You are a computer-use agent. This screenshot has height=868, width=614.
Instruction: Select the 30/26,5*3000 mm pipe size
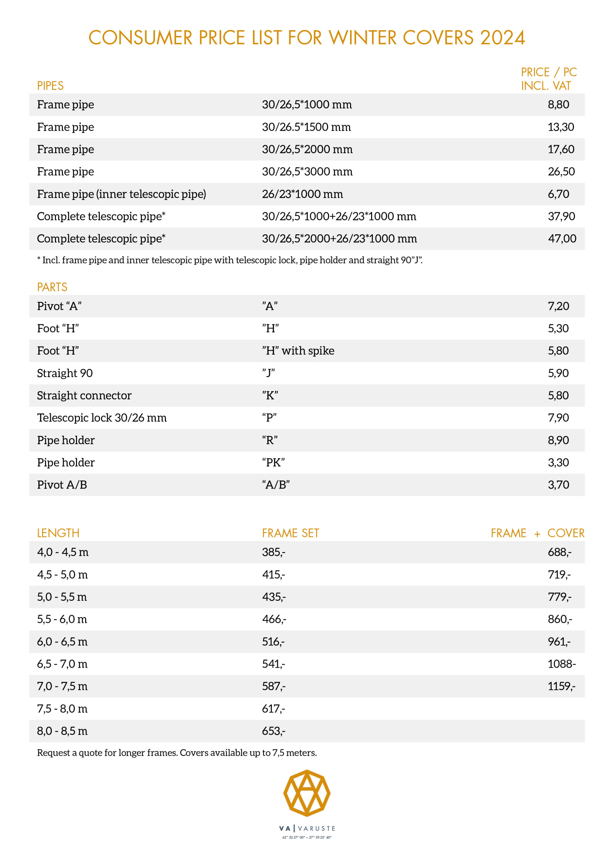[307, 172]
